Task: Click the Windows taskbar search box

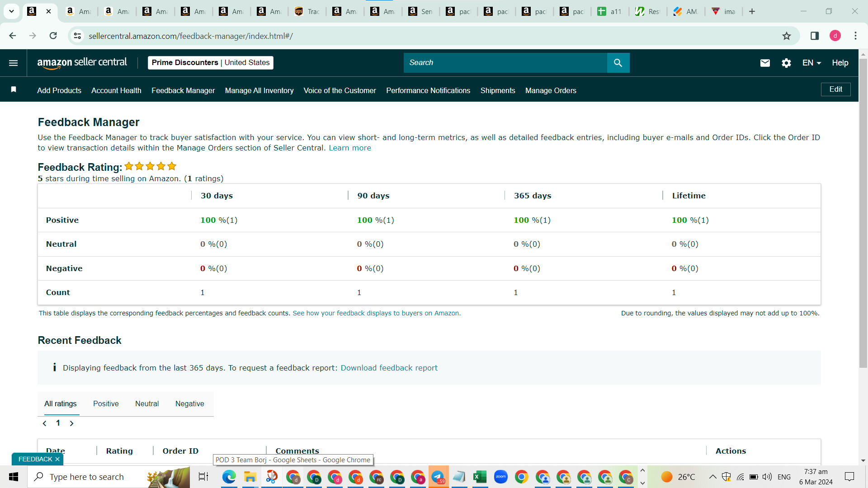Action: tap(108, 477)
